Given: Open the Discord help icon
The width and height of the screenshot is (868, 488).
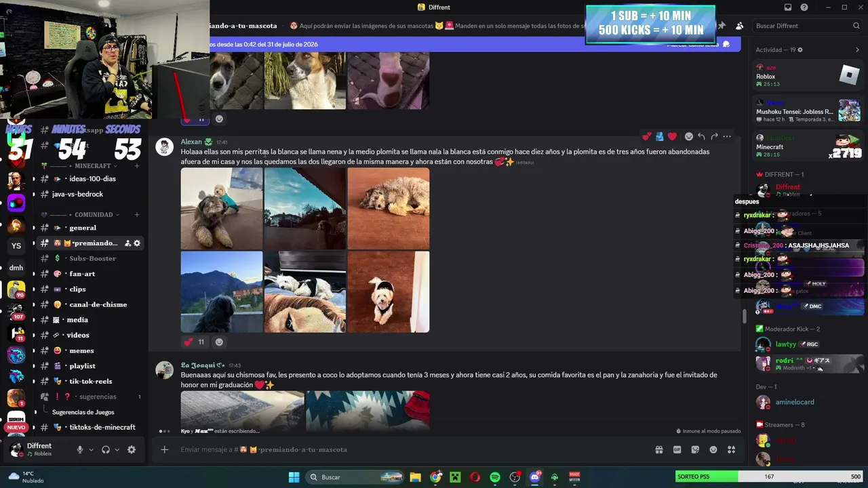Looking at the screenshot, I should click(x=804, y=7).
